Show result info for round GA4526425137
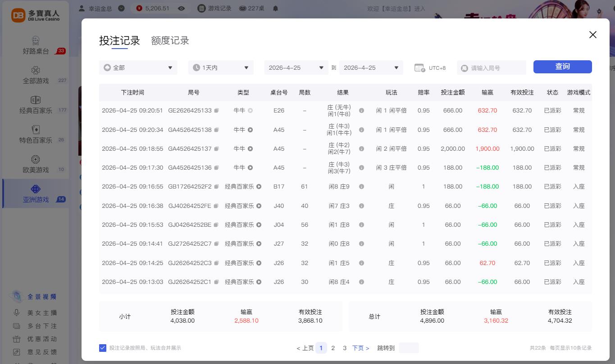 click(x=361, y=149)
